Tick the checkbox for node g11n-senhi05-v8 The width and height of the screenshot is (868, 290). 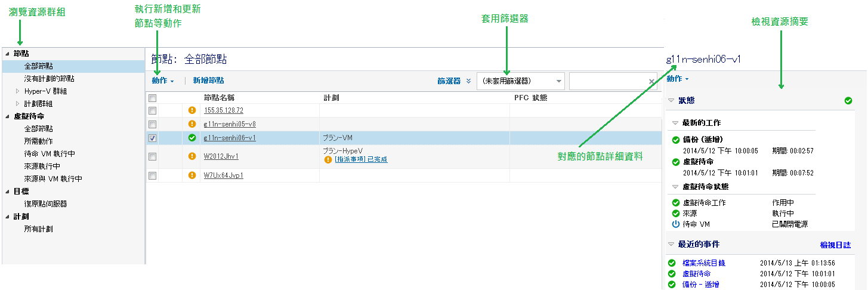coord(153,124)
